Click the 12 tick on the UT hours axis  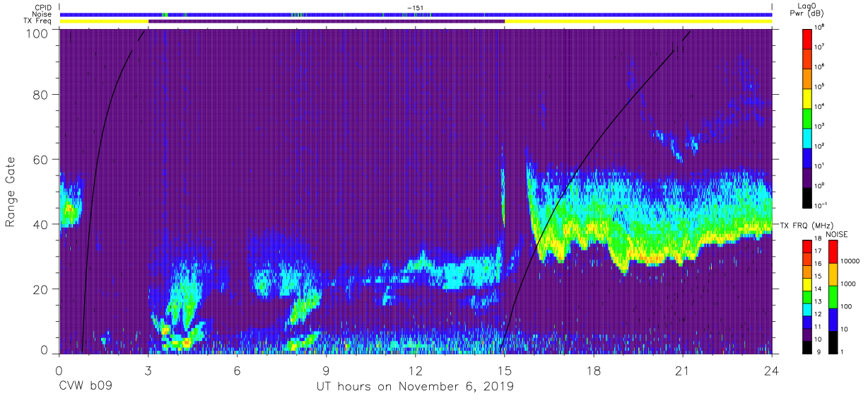pos(416,370)
